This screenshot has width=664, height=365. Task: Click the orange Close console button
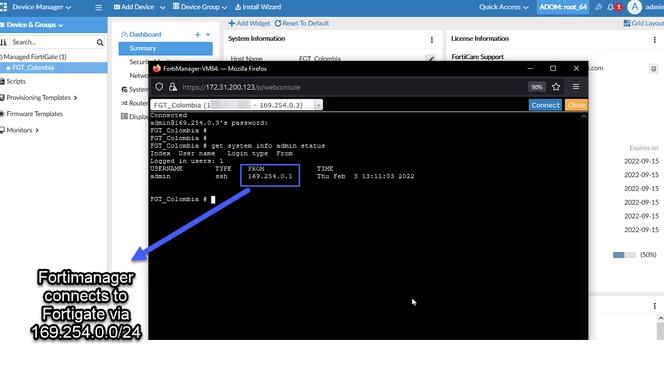pyautogui.click(x=576, y=105)
